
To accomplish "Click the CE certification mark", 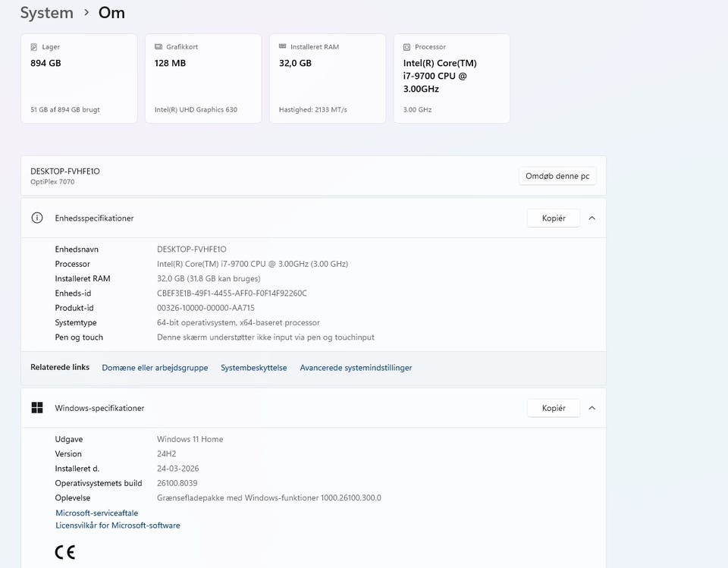I will (65, 552).
